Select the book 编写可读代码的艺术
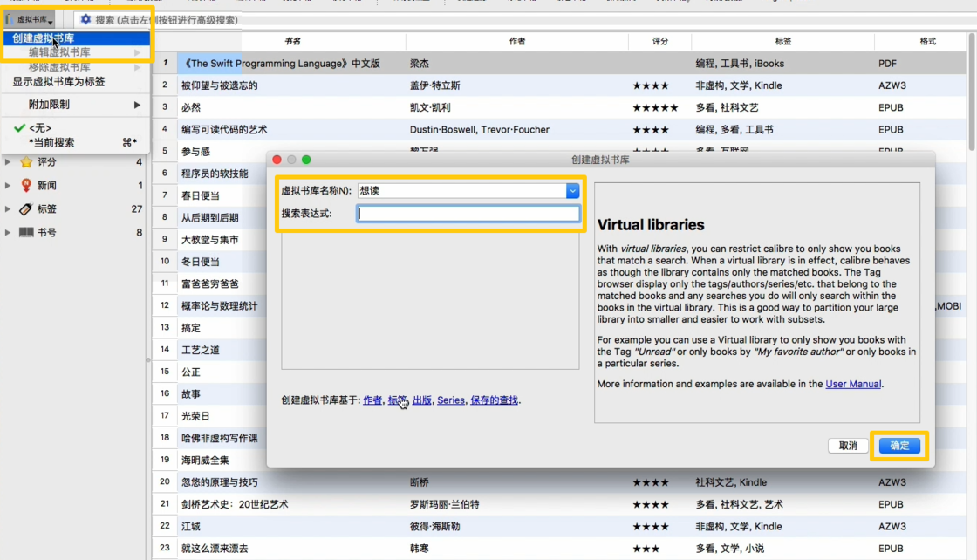 click(224, 130)
